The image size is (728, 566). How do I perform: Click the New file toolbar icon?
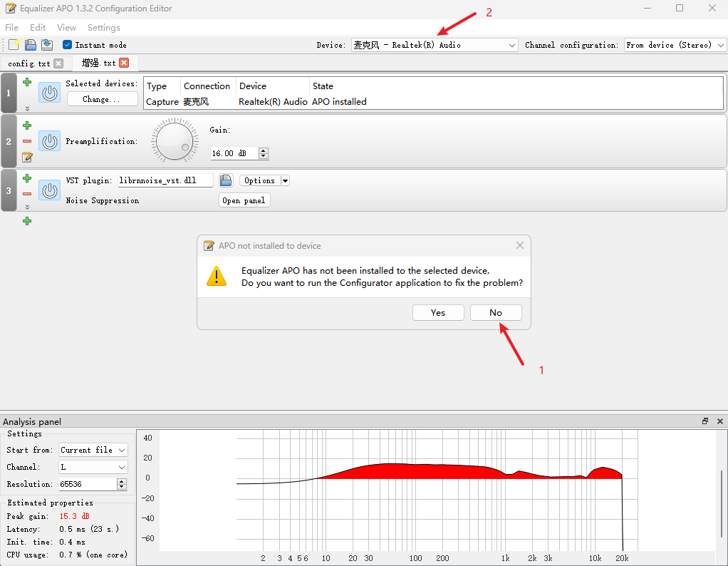tap(14, 45)
